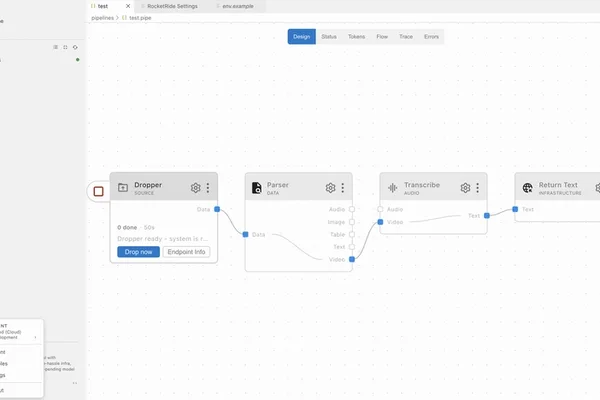
Task: Click the red stop square beside Dropper
Action: (x=98, y=191)
